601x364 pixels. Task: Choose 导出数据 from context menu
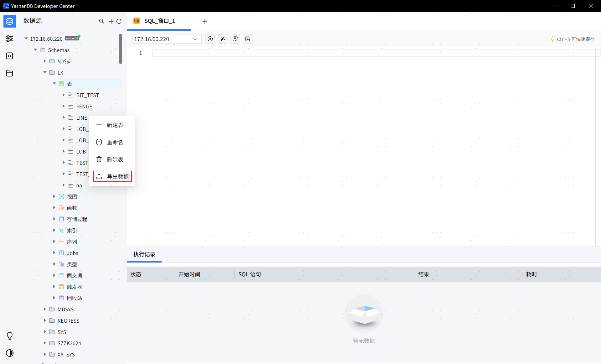(x=112, y=177)
